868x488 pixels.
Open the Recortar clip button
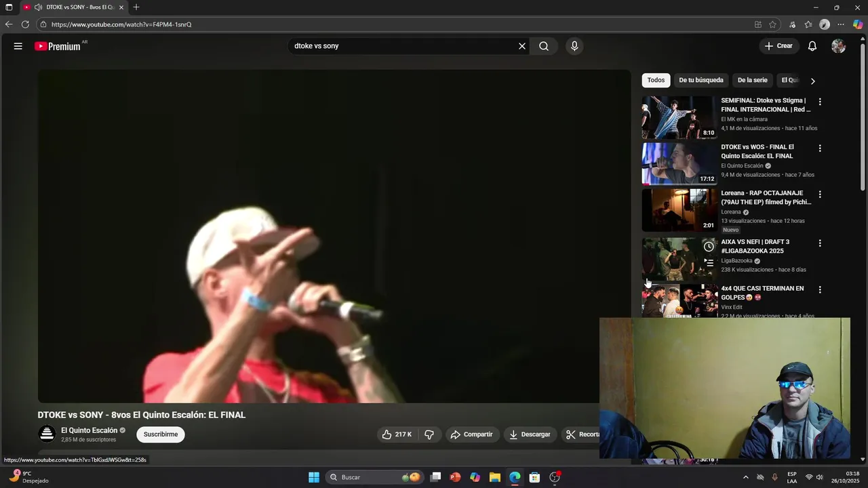tap(582, 434)
